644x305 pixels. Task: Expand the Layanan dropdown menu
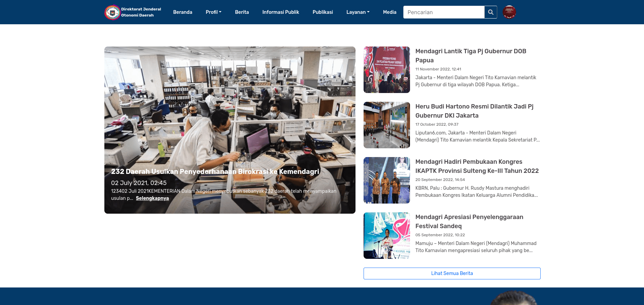click(x=358, y=12)
